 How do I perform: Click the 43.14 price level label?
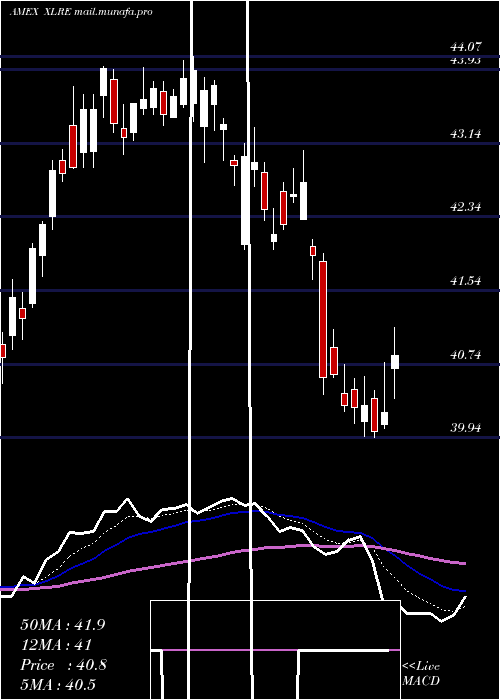tap(466, 133)
